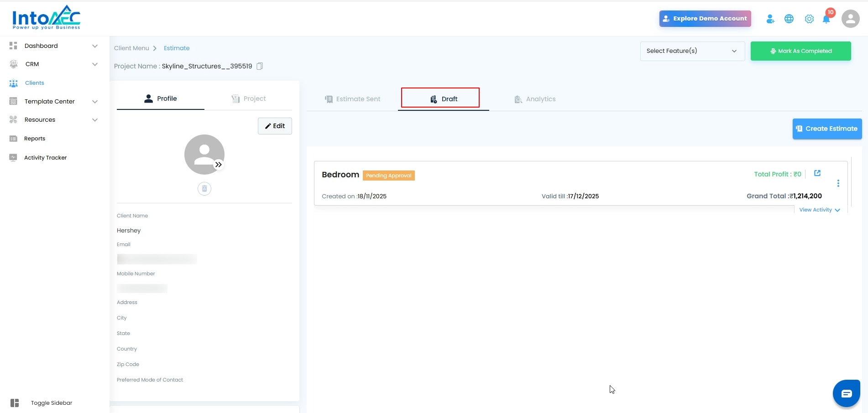This screenshot has width=868, height=413.
Task: Click Toggle Sidebar label
Action: tap(52, 403)
